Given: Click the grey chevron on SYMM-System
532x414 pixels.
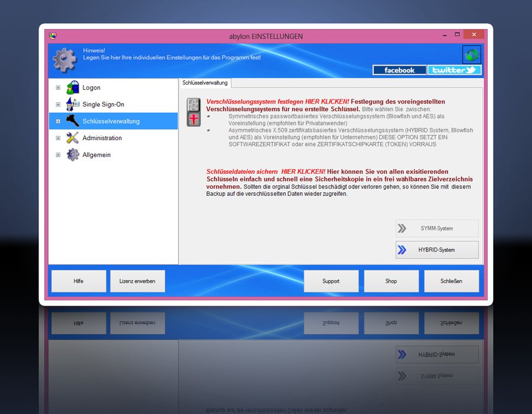Looking at the screenshot, I should [x=402, y=228].
